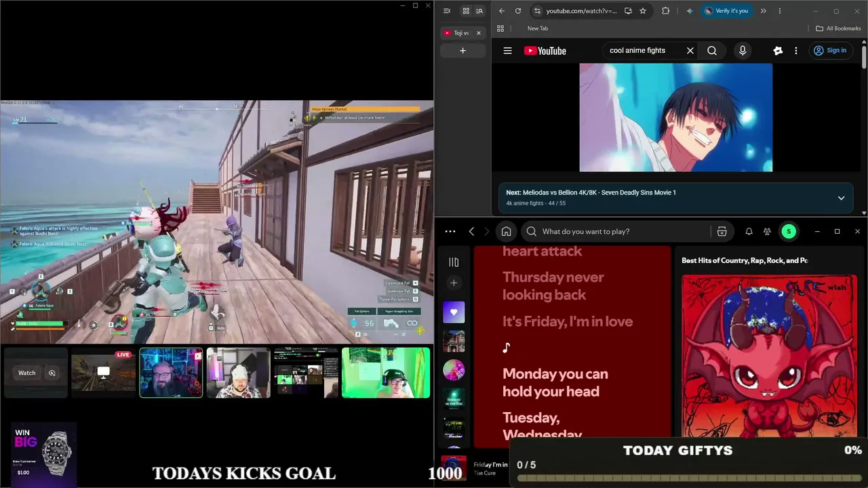Open Spotify Friend Activity icon
The height and width of the screenshot is (488, 868).
pyautogui.click(x=767, y=232)
